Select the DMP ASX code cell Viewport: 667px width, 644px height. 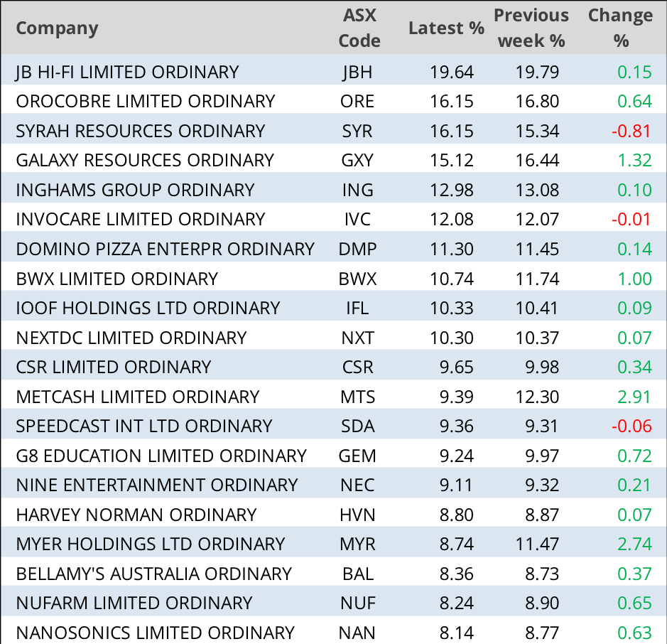tap(357, 249)
